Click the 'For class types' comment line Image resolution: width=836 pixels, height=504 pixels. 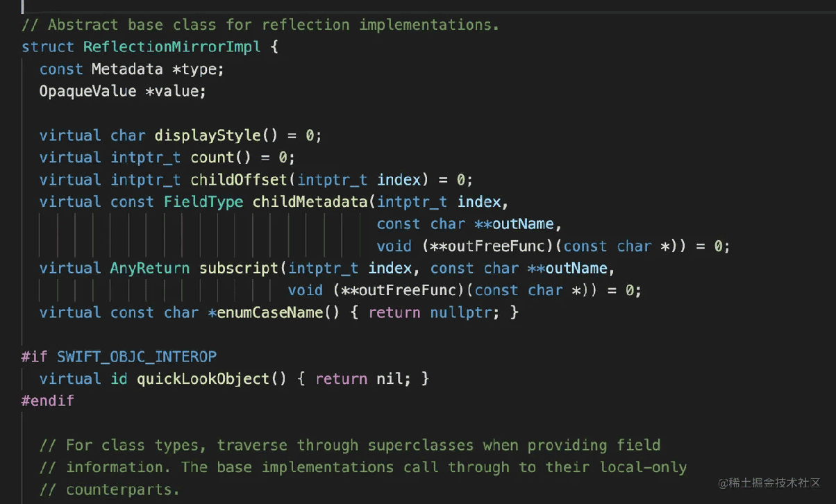pyautogui.click(x=349, y=445)
